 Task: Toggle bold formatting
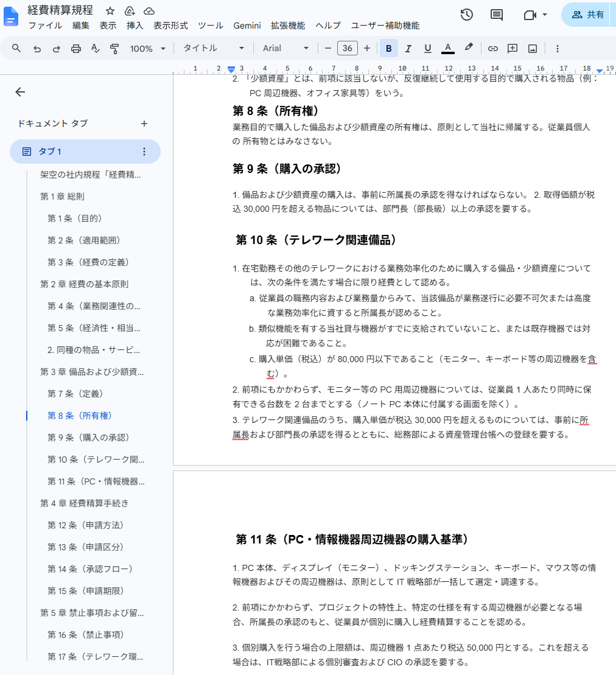pyautogui.click(x=389, y=48)
